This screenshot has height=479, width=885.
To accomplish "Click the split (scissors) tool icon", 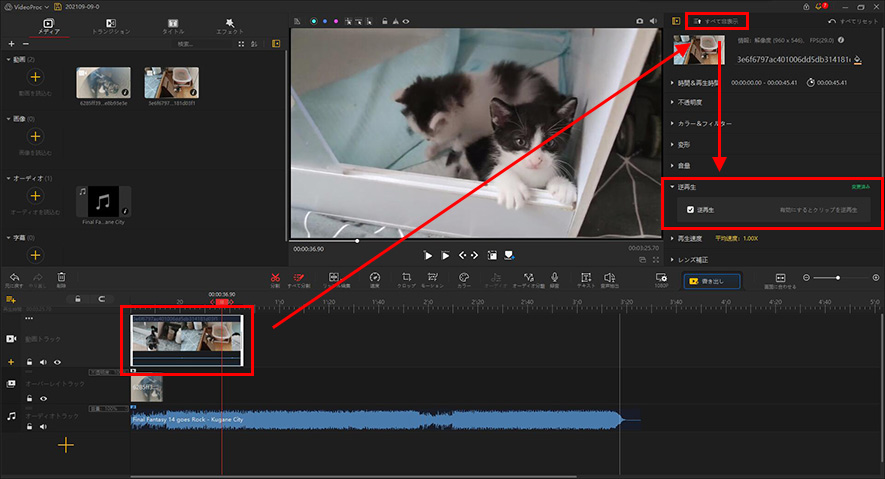I will click(x=274, y=276).
